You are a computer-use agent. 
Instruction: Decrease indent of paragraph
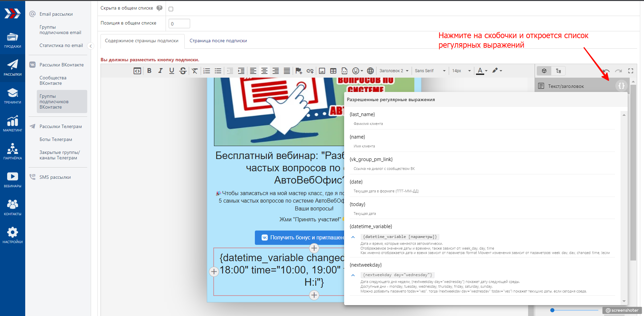[230, 71]
